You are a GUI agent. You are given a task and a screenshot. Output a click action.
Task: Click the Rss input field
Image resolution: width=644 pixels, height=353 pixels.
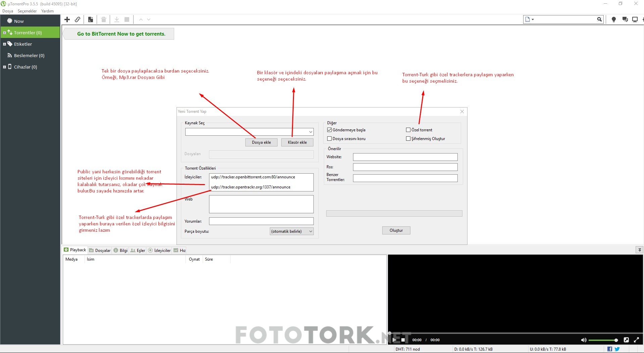coord(405,167)
